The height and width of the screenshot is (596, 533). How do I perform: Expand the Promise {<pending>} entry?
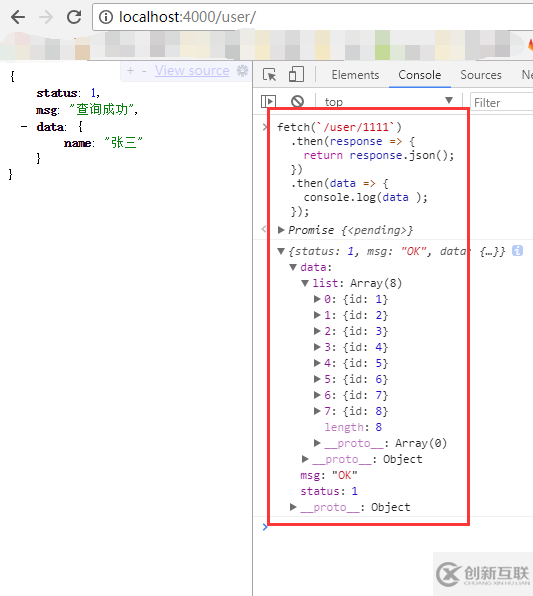pyautogui.click(x=281, y=230)
